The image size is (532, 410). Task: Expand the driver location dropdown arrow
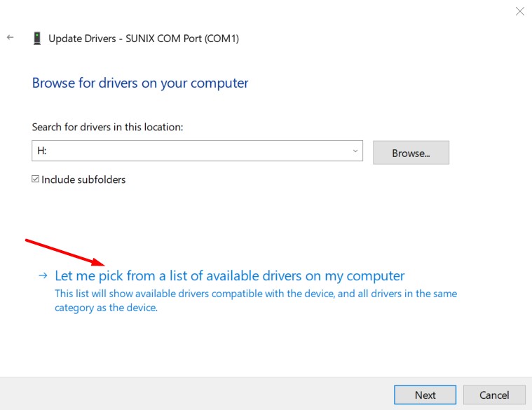pos(355,151)
